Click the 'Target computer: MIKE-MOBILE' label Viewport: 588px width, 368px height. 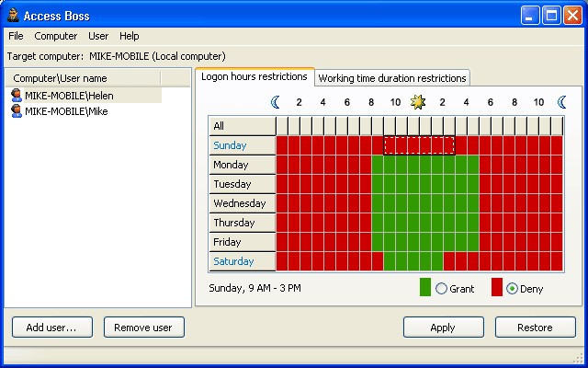click(117, 56)
